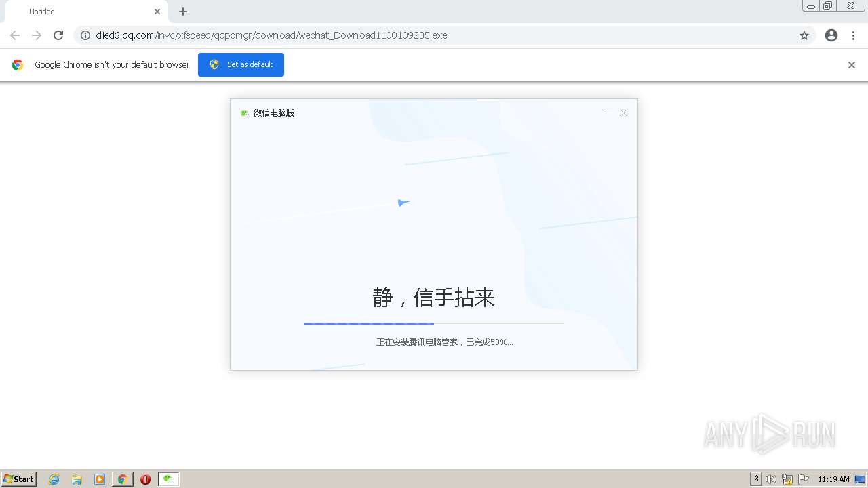Open network status tray icon
This screenshot has width=868, height=488.
tap(787, 479)
